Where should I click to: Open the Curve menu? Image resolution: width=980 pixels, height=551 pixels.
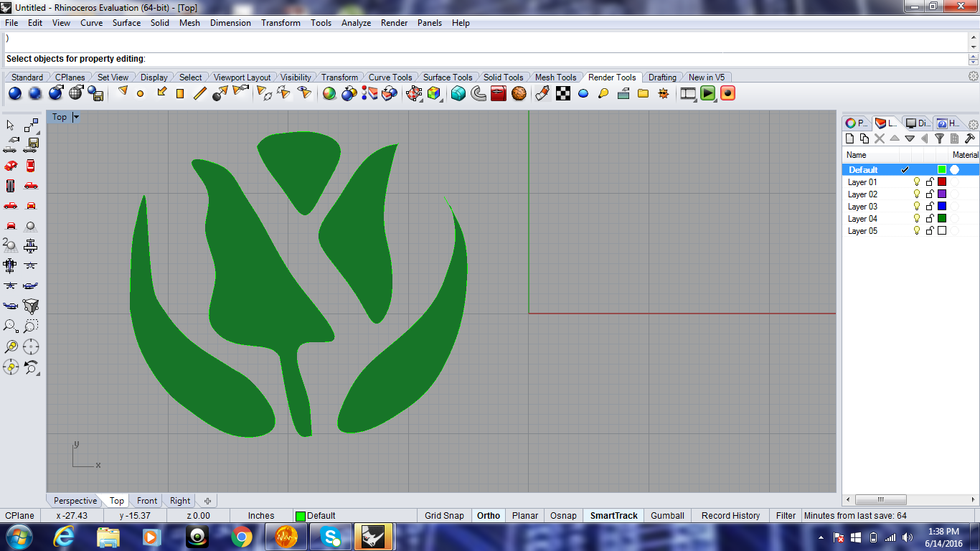point(91,23)
